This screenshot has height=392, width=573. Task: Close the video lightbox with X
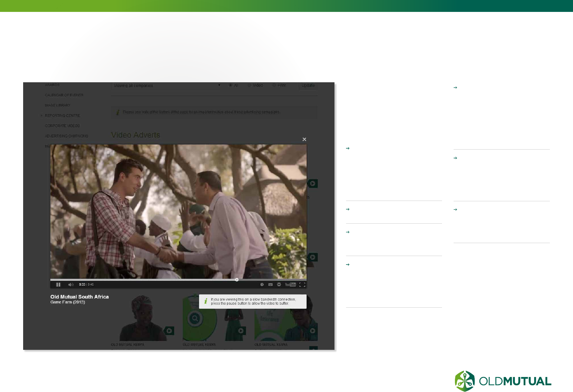pyautogui.click(x=304, y=139)
